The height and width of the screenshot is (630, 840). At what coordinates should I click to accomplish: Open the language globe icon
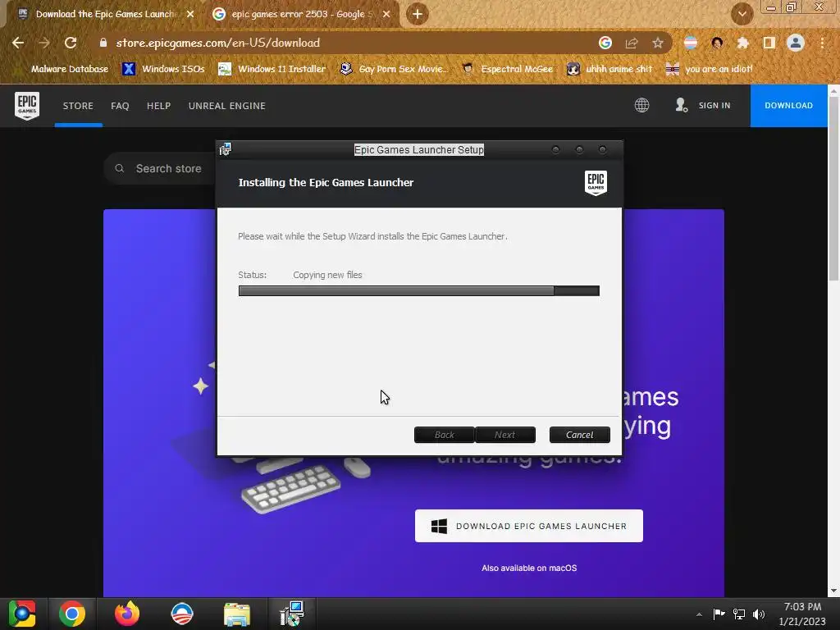point(641,105)
